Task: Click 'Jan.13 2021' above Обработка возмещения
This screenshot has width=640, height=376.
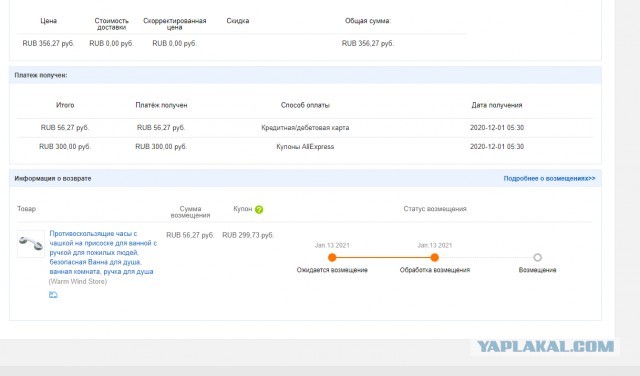Action: coord(435,245)
